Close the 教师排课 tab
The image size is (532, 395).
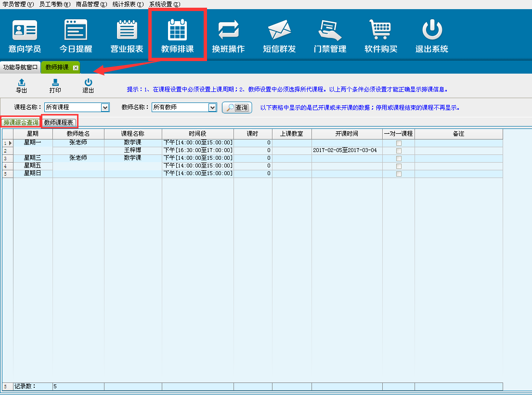click(x=76, y=67)
